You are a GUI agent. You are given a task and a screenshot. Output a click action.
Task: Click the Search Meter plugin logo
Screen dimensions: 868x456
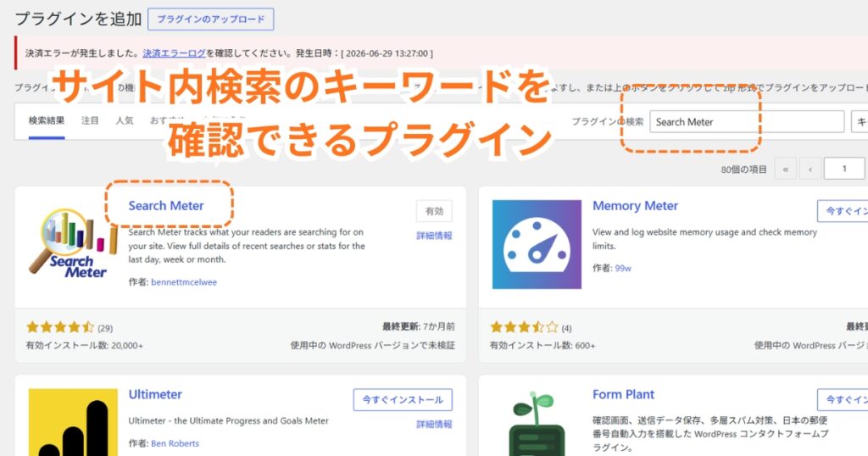(73, 244)
